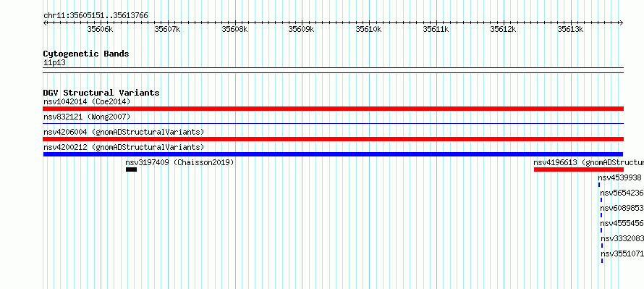This screenshot has width=644, height=289.
Task: Click the 35610k ruler tick label
Action: point(369,29)
